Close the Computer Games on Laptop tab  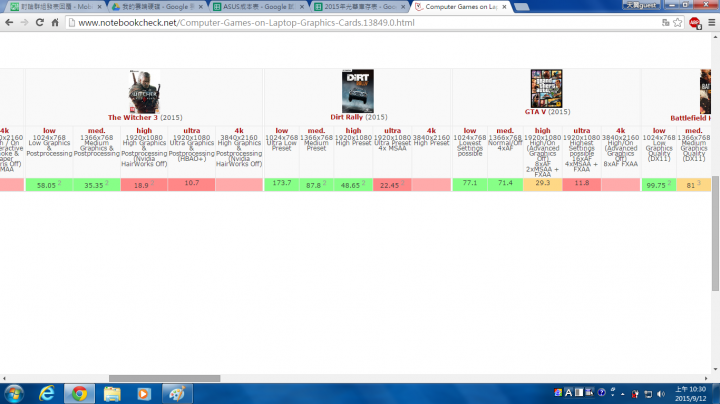tap(504, 7)
